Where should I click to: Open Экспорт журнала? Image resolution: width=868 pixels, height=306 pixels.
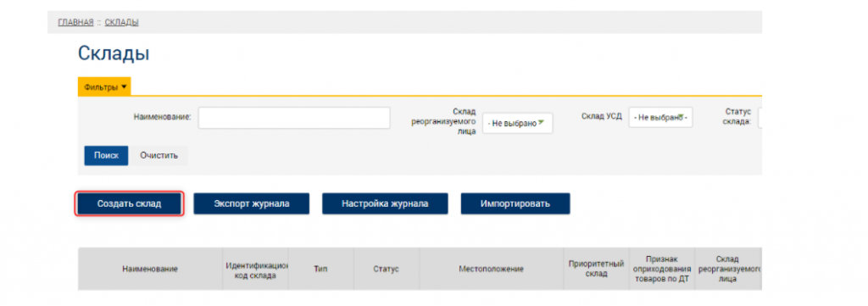[x=251, y=203]
